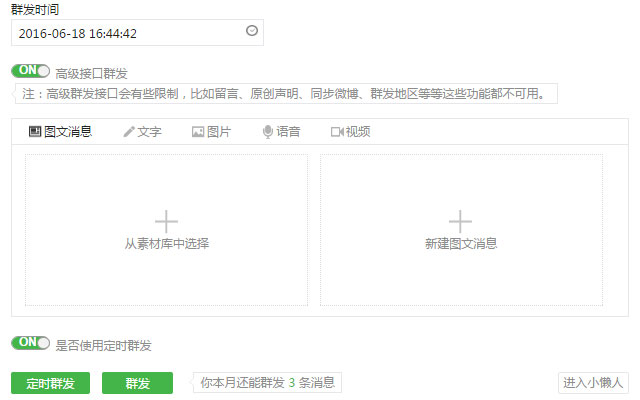Screen dimensions: 640x400
Task: Switch to the 视频 tab
Action: tap(351, 132)
